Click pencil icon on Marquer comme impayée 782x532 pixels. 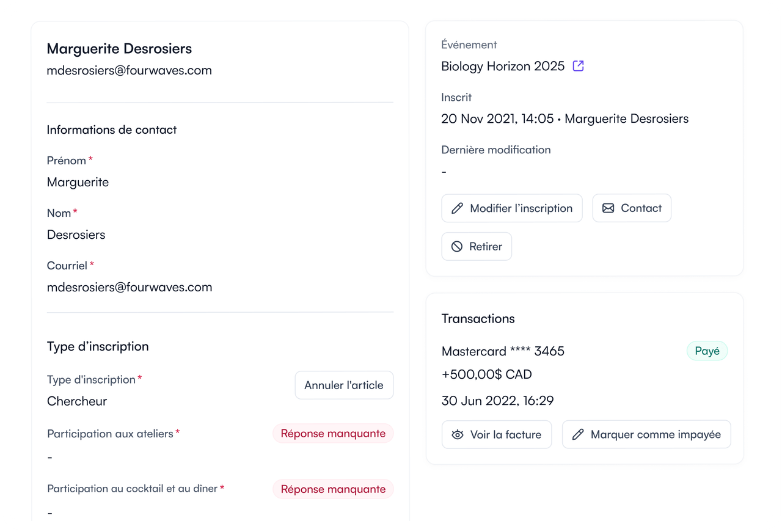click(x=578, y=435)
